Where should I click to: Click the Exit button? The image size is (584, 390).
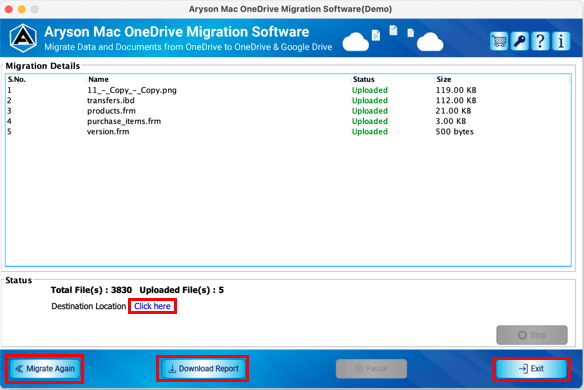(x=531, y=369)
